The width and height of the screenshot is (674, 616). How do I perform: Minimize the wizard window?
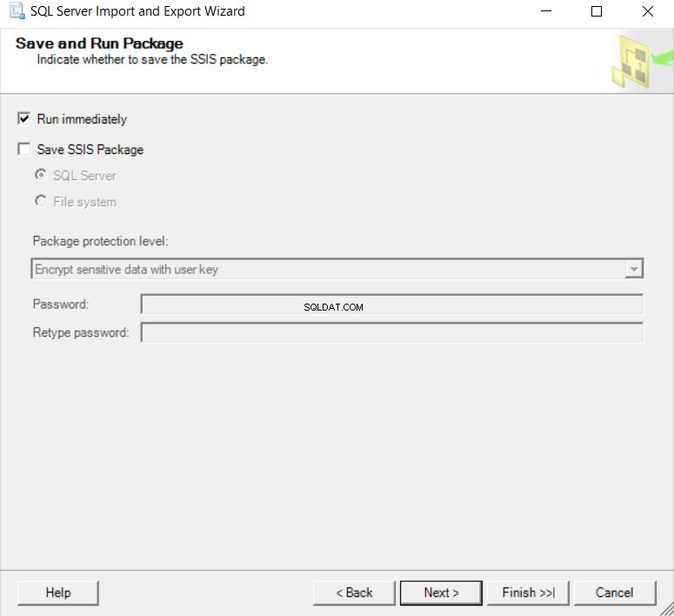(546, 11)
